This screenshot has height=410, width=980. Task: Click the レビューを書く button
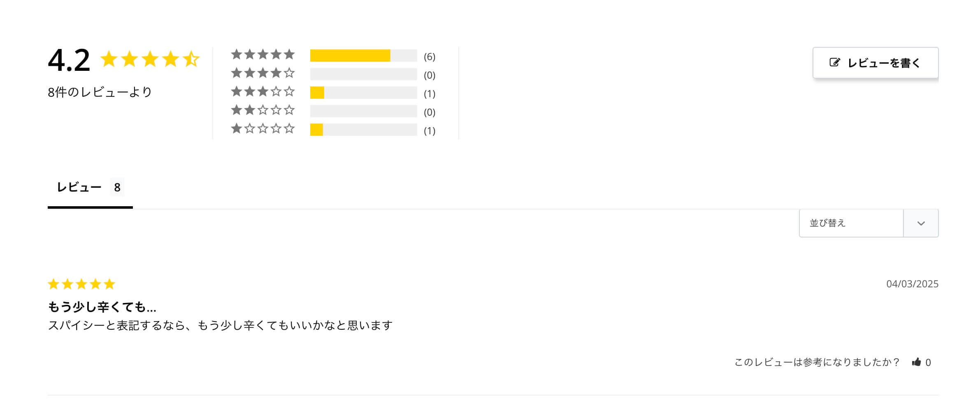pyautogui.click(x=875, y=63)
